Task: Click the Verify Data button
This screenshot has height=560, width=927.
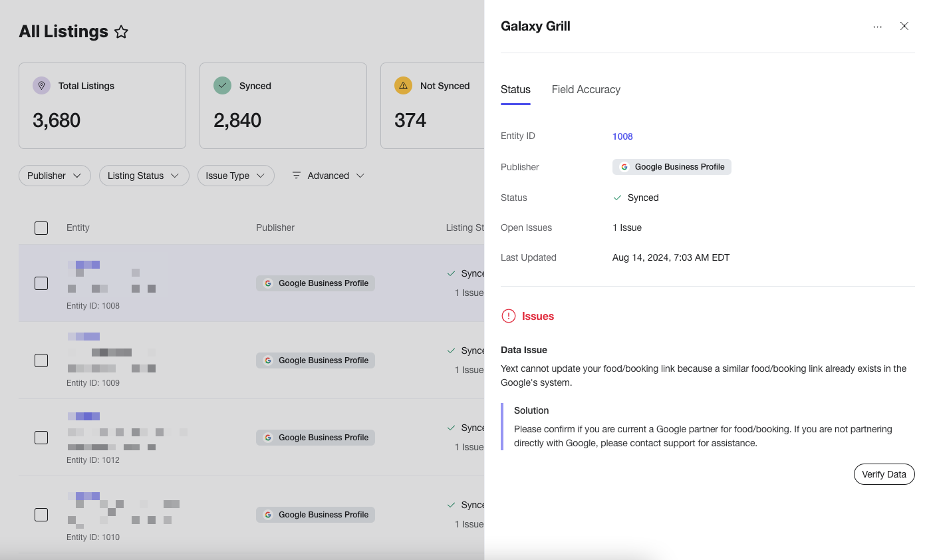Action: pyautogui.click(x=884, y=474)
